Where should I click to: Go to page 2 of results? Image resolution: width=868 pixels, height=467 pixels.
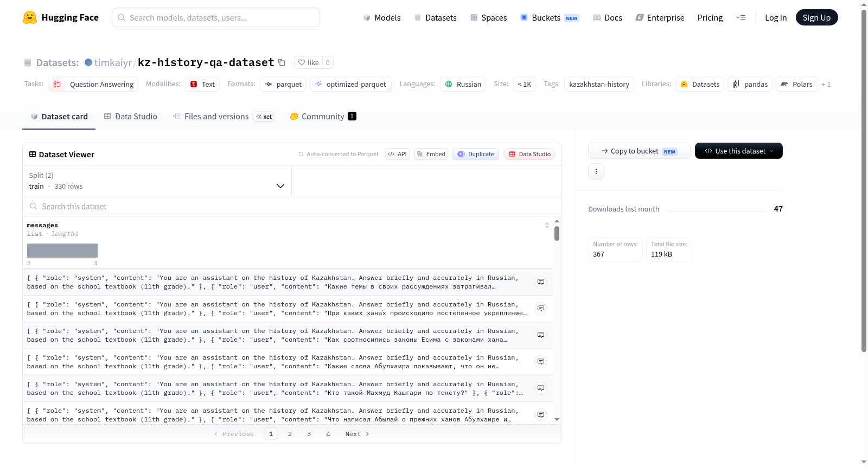pos(290,434)
